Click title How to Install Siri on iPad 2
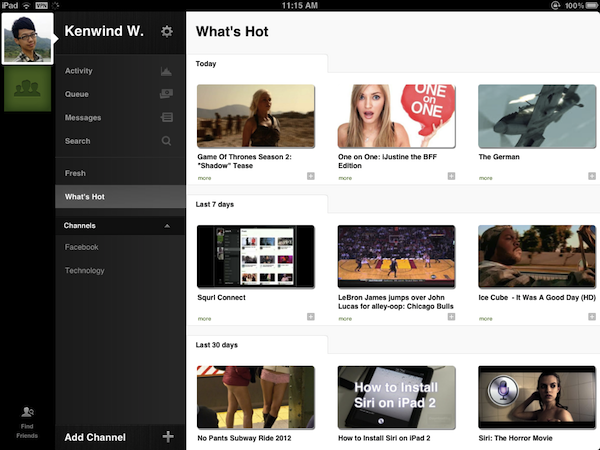600x450 pixels. coord(384,438)
